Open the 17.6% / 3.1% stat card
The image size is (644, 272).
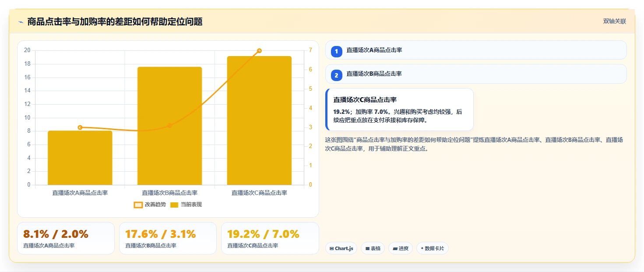[168, 238]
